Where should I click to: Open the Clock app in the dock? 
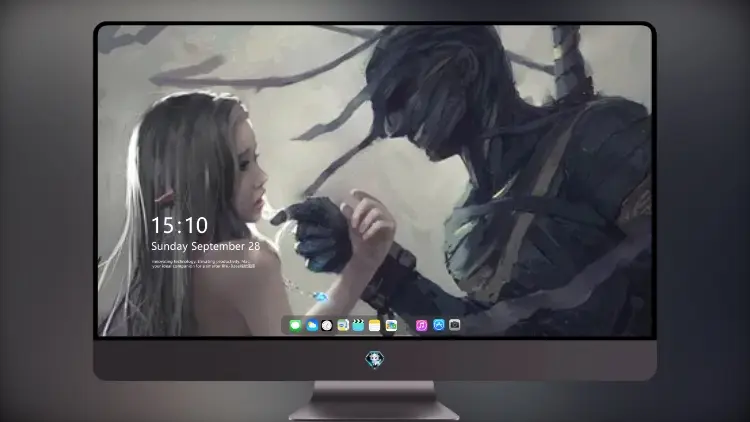pyautogui.click(x=327, y=325)
